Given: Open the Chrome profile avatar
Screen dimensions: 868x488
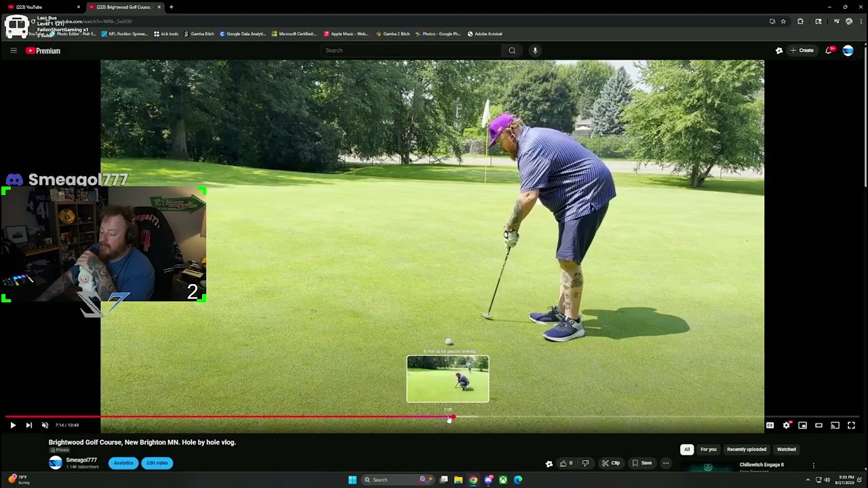Looking at the screenshot, I should 849,22.
